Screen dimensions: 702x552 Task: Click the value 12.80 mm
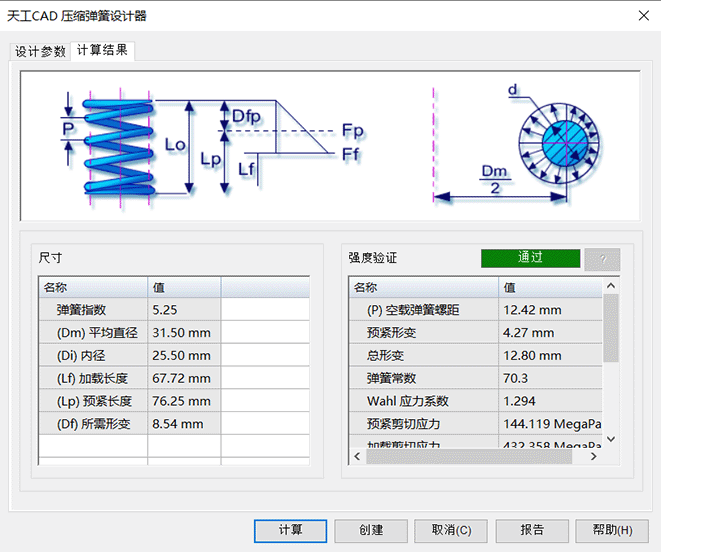click(532, 355)
